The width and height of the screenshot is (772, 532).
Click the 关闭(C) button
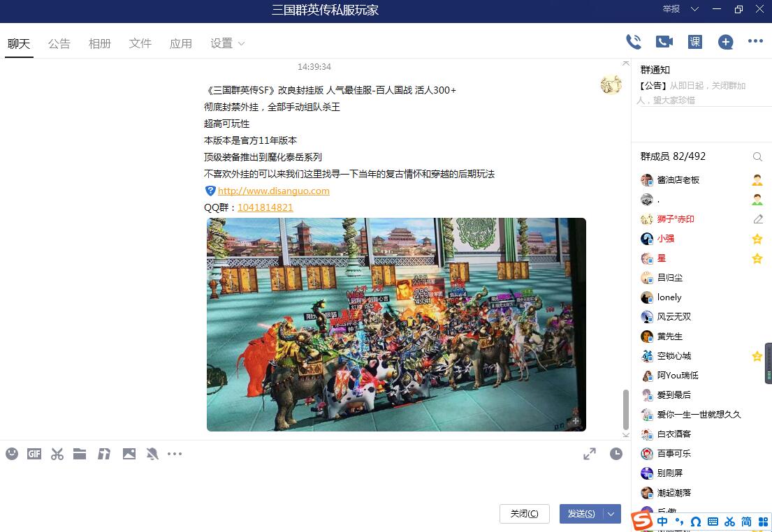point(524,514)
